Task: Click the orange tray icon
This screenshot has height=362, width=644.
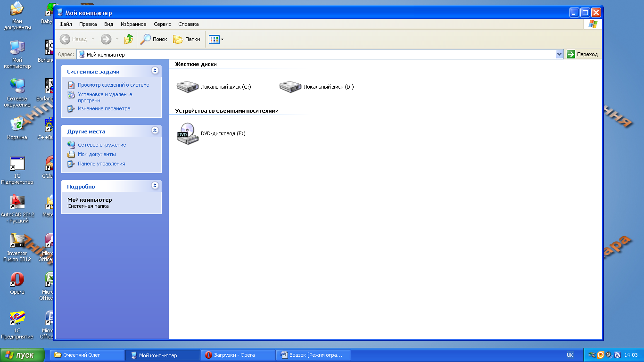Action: coord(601,355)
